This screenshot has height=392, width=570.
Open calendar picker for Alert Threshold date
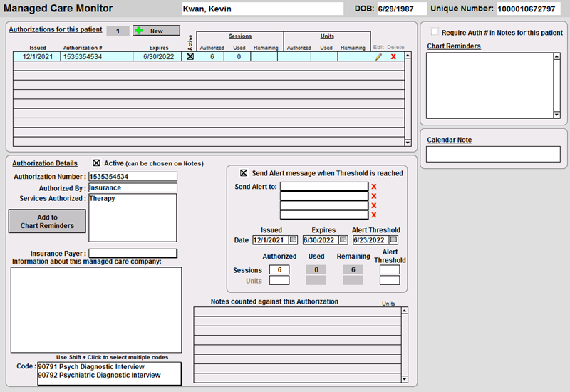pyautogui.click(x=393, y=240)
